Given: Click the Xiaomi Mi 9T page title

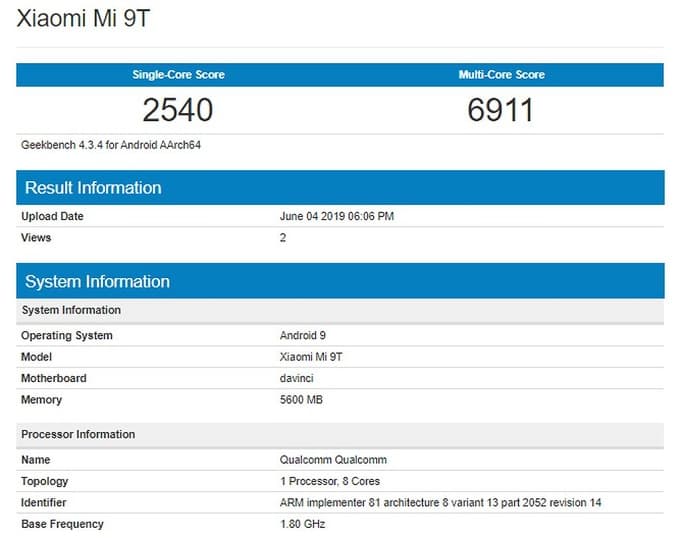Looking at the screenshot, I should [83, 18].
